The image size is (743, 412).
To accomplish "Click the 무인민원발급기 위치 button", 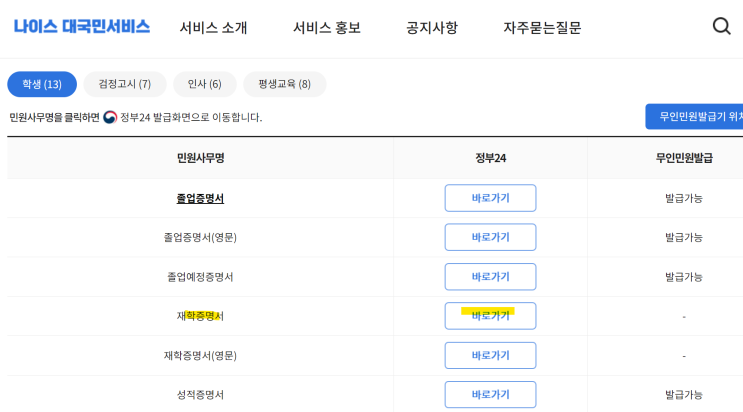I will (696, 116).
